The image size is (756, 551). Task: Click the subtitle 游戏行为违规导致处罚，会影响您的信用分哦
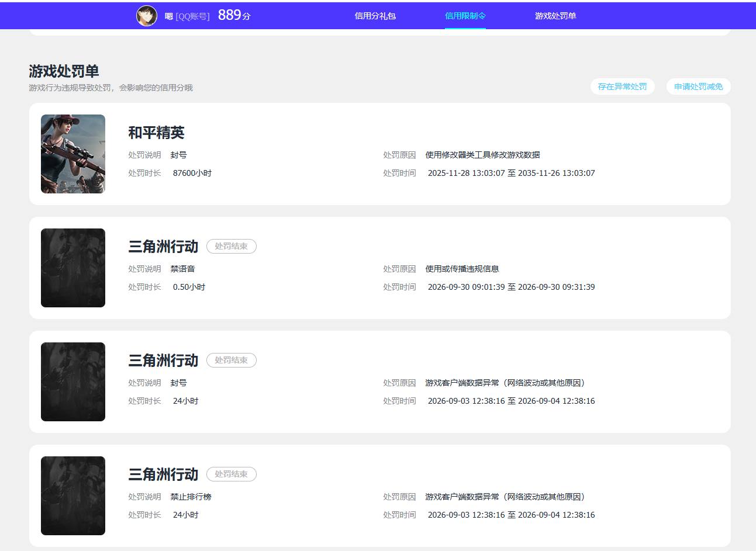click(x=111, y=88)
